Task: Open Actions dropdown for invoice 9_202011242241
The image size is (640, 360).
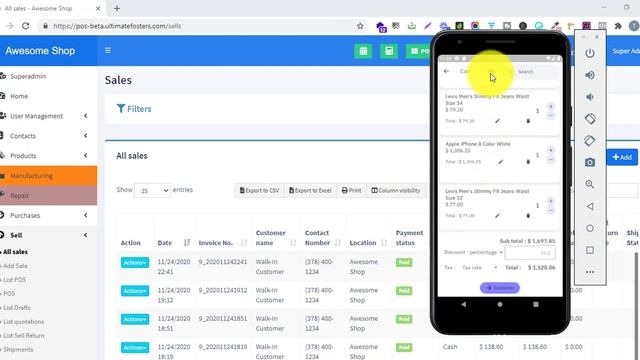Action: 135,262
